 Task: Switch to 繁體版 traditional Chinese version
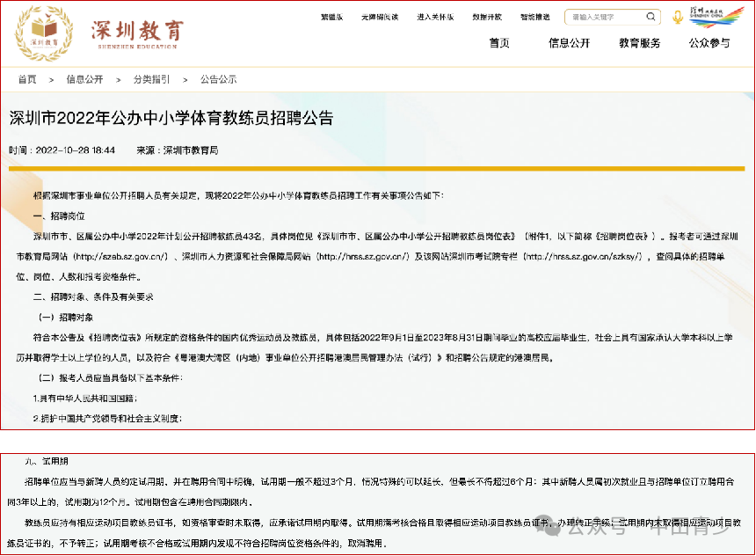click(331, 17)
